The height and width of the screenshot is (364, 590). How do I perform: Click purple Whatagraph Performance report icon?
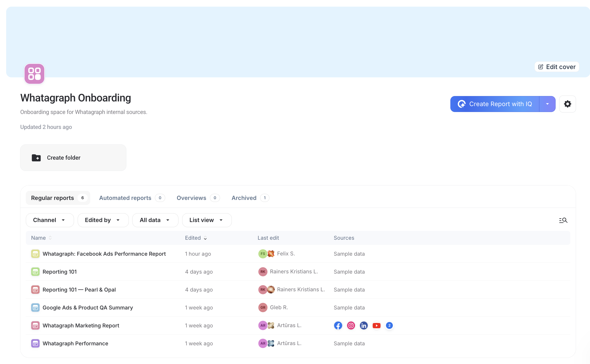[35, 343]
